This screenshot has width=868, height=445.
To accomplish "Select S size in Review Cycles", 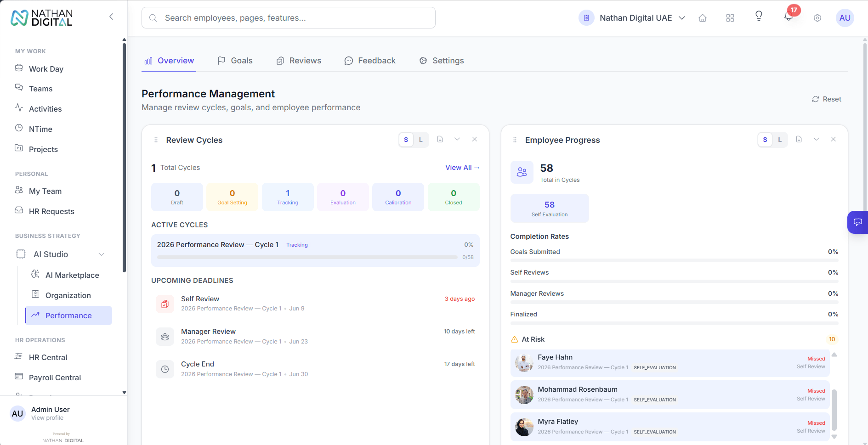I will point(406,140).
